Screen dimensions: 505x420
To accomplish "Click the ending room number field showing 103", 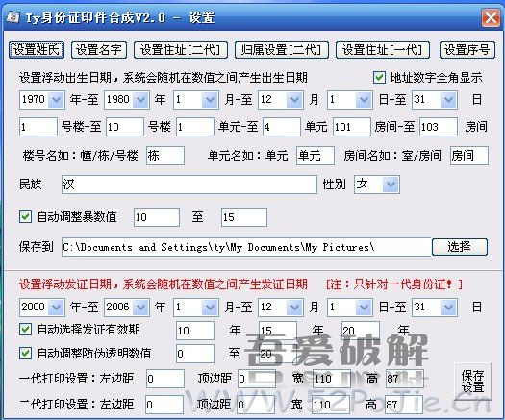I will [x=439, y=127].
